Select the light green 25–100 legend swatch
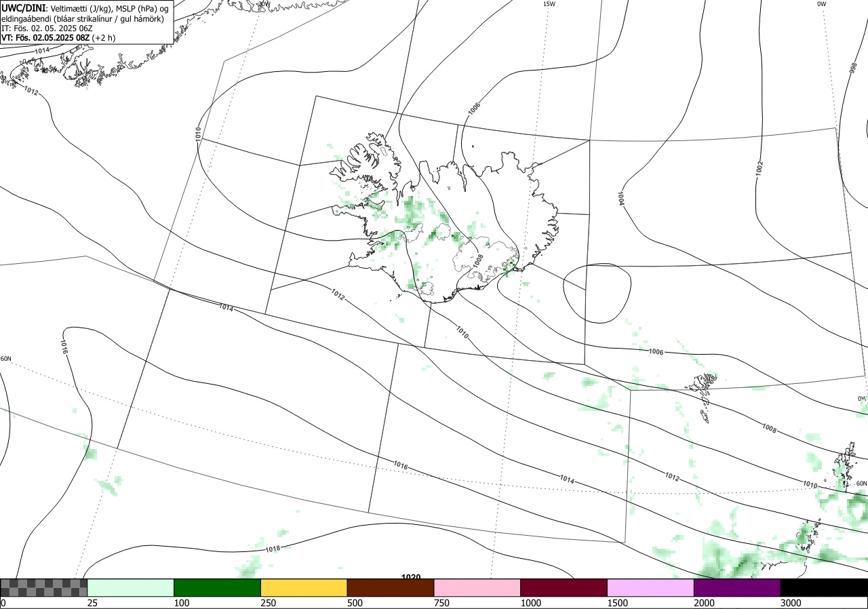 click(x=131, y=587)
